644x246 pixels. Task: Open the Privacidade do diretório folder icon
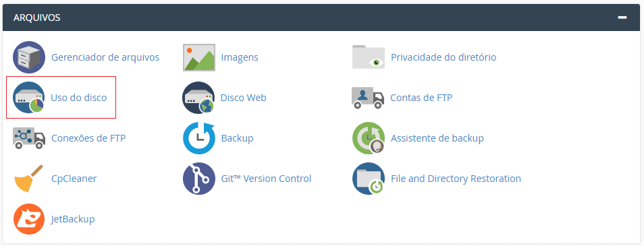(x=369, y=57)
